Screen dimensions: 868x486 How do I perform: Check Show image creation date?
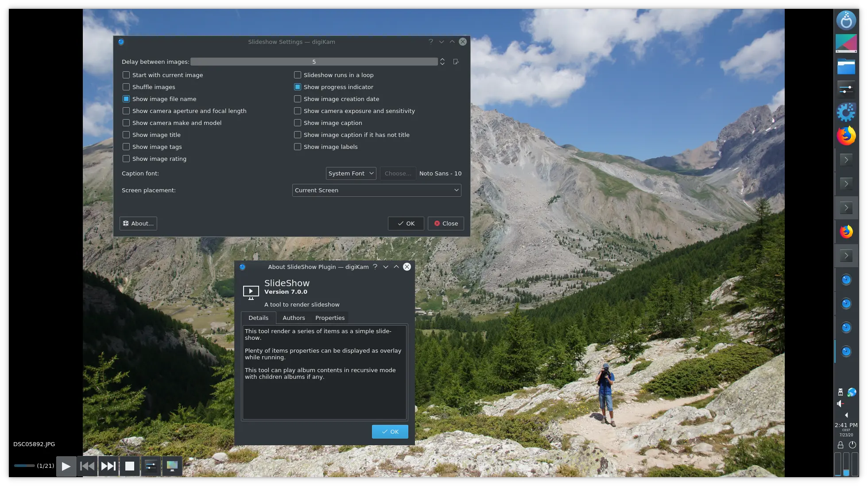(297, 99)
